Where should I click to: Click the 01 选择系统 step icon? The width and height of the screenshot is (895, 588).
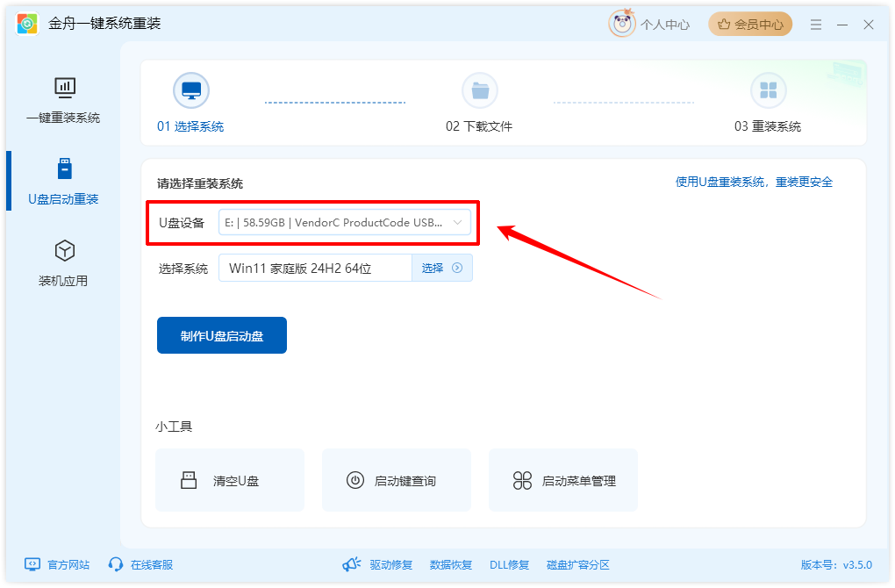pos(191,90)
